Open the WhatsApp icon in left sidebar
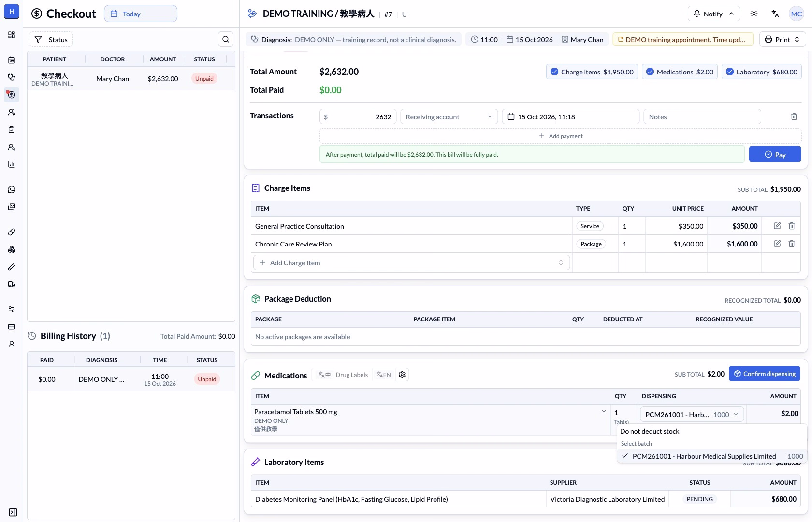Image resolution: width=812 pixels, height=522 pixels. coord(12,189)
